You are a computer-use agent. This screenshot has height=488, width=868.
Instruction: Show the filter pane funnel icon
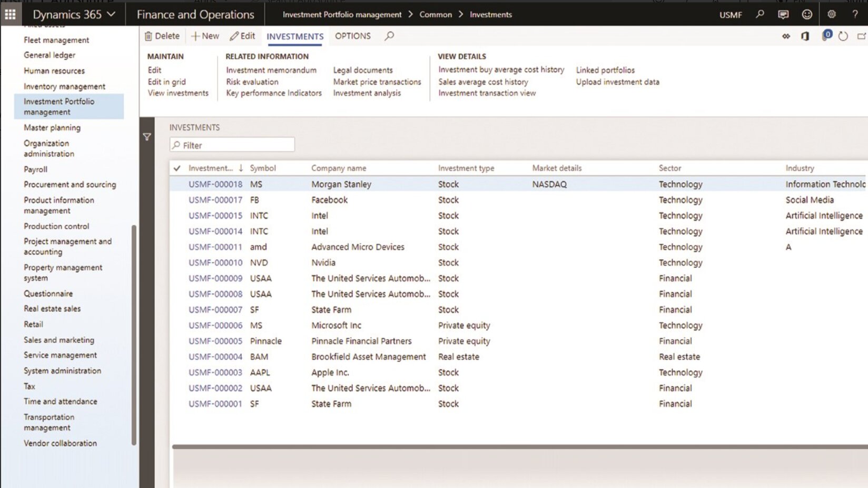(147, 137)
